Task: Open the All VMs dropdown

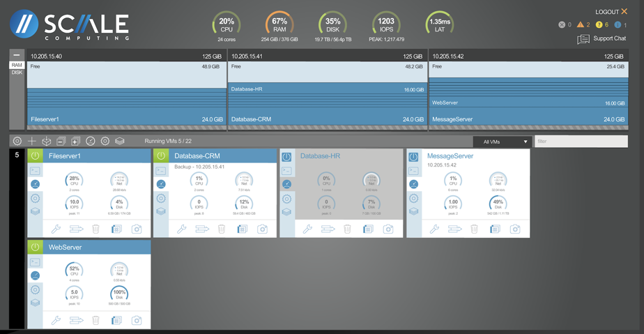Action: pyautogui.click(x=502, y=142)
